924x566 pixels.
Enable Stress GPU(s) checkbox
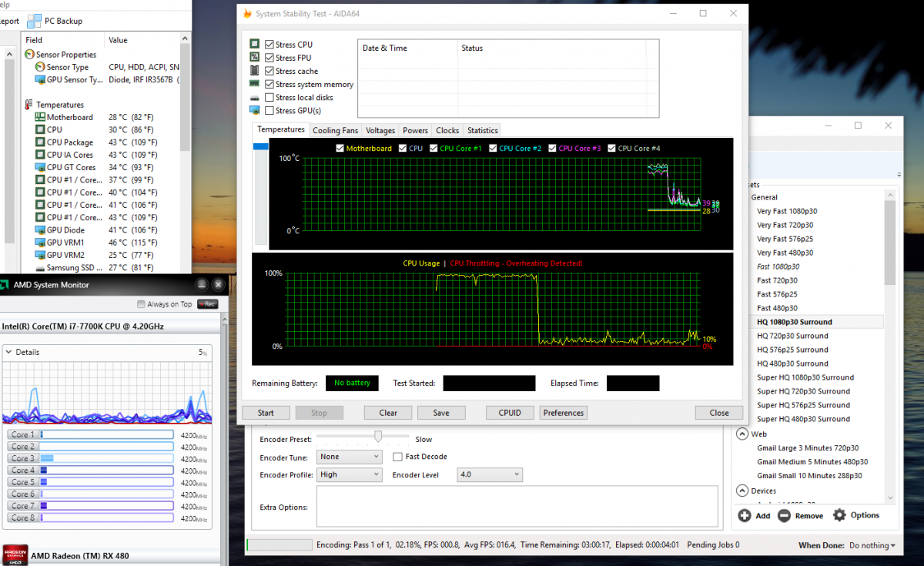click(269, 110)
